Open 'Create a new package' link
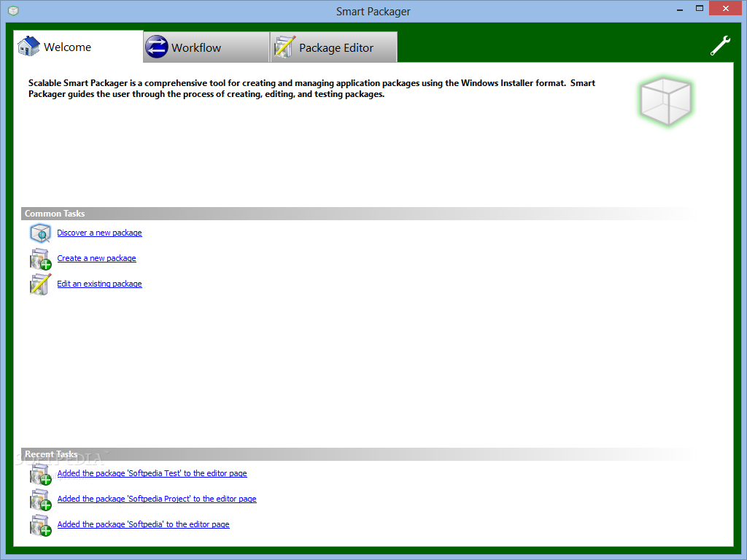The image size is (747, 560). pos(97,258)
